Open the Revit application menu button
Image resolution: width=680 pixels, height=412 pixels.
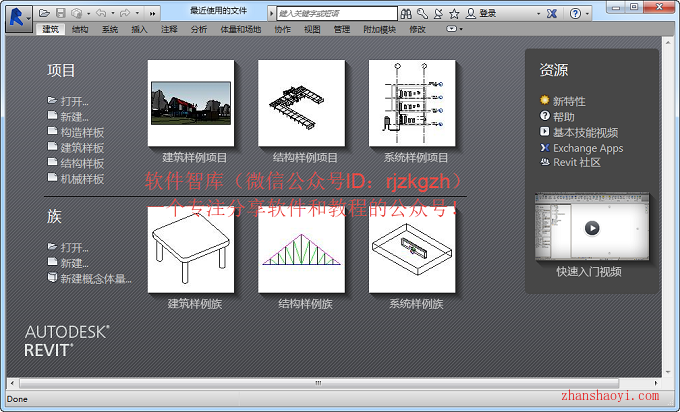pyautogui.click(x=19, y=19)
